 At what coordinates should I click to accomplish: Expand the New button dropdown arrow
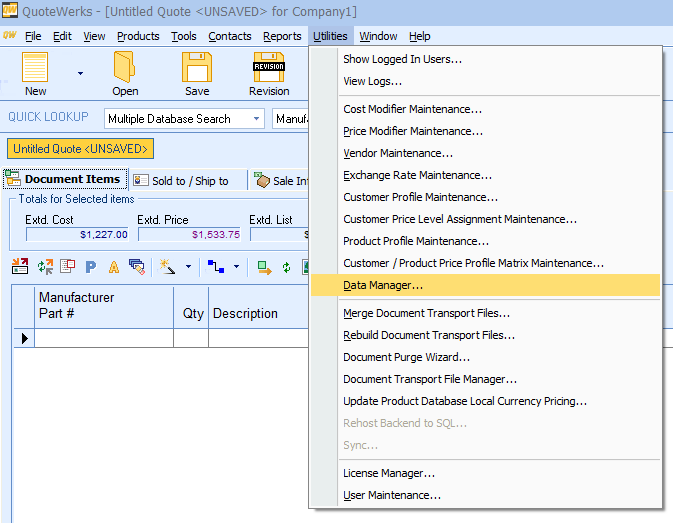[x=80, y=73]
